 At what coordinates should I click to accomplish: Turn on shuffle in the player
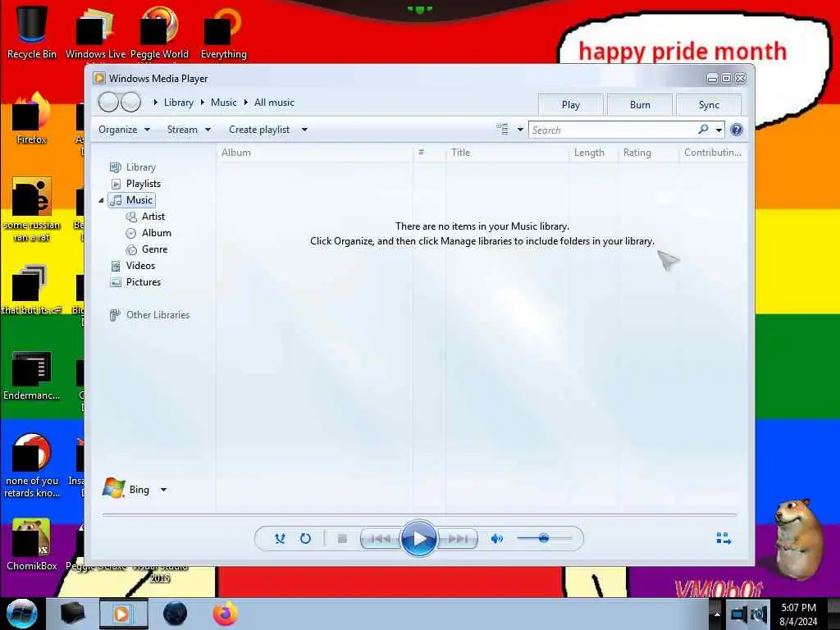[280, 538]
